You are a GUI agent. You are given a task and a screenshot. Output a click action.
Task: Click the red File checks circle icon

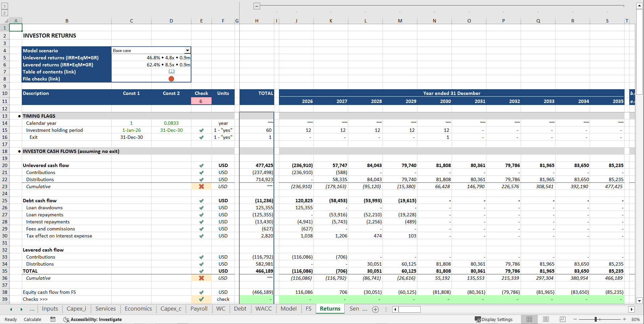[x=171, y=79]
